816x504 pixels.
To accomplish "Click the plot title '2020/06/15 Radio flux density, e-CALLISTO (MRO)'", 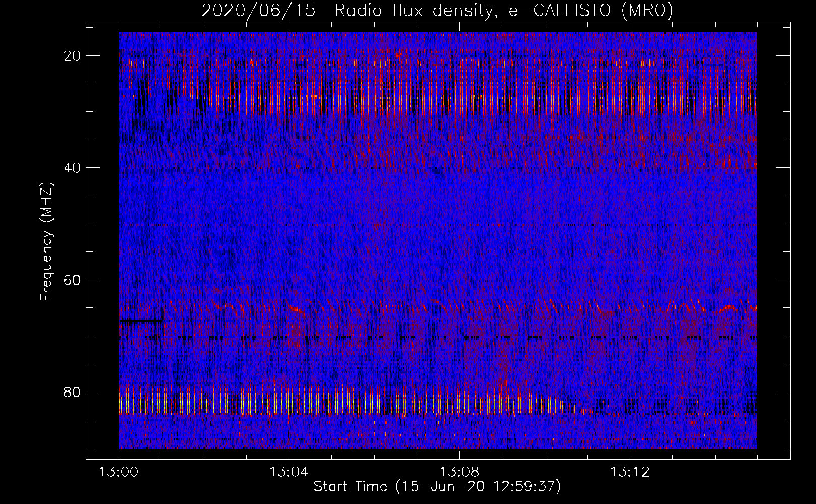I will (437, 11).
